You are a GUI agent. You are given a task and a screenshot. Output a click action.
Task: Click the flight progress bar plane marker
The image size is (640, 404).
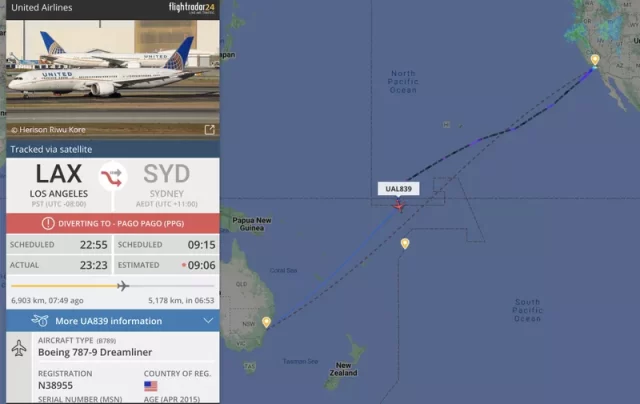122,286
